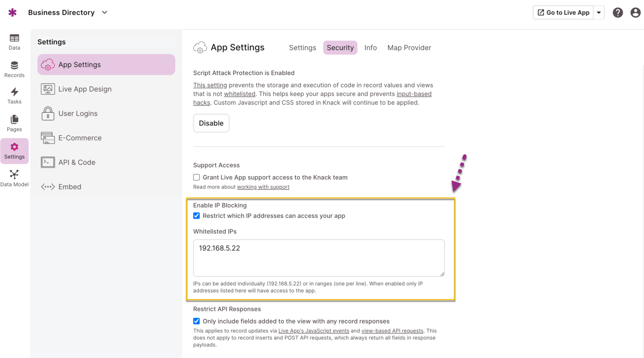This screenshot has height=358, width=644.
Task: Open the Data section in the sidebar
Action: coord(14,42)
